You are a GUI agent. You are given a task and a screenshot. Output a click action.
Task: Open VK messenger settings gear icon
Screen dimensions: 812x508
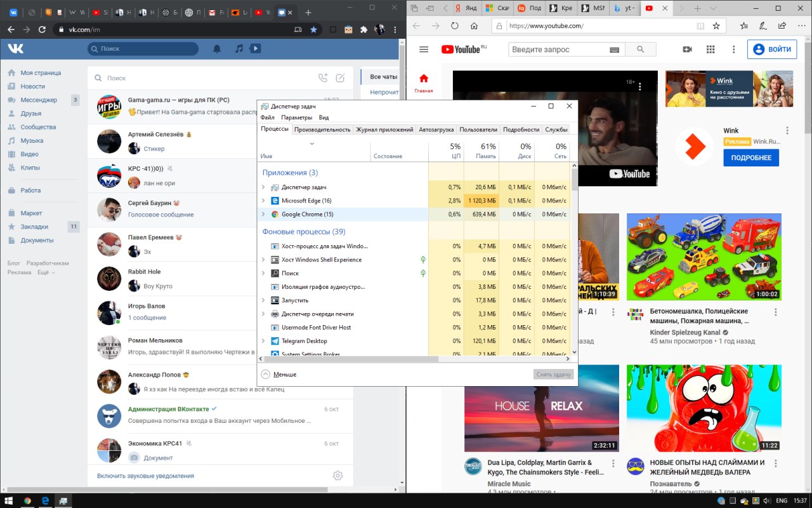[337, 476]
